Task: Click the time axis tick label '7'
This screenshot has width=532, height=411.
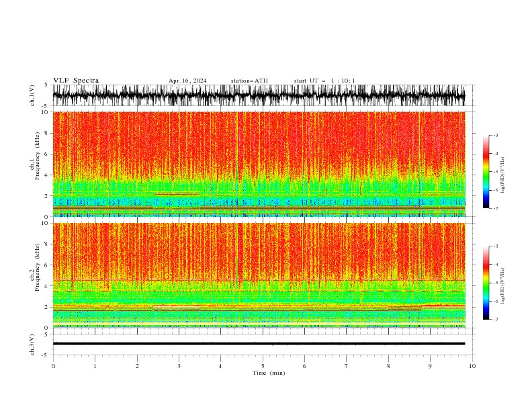Action: tap(347, 366)
